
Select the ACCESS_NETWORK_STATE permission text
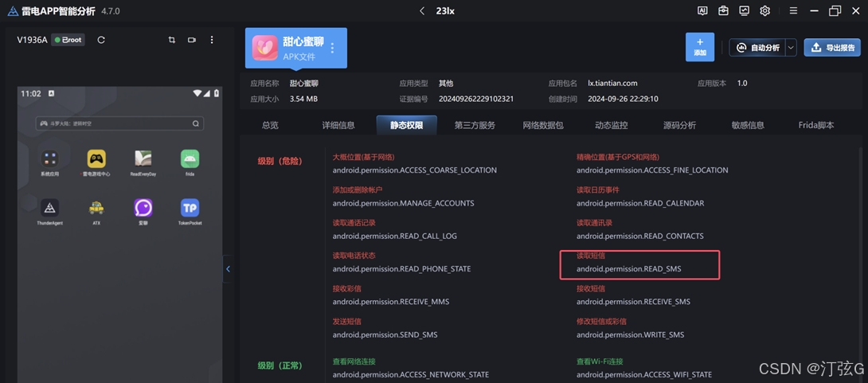point(411,375)
